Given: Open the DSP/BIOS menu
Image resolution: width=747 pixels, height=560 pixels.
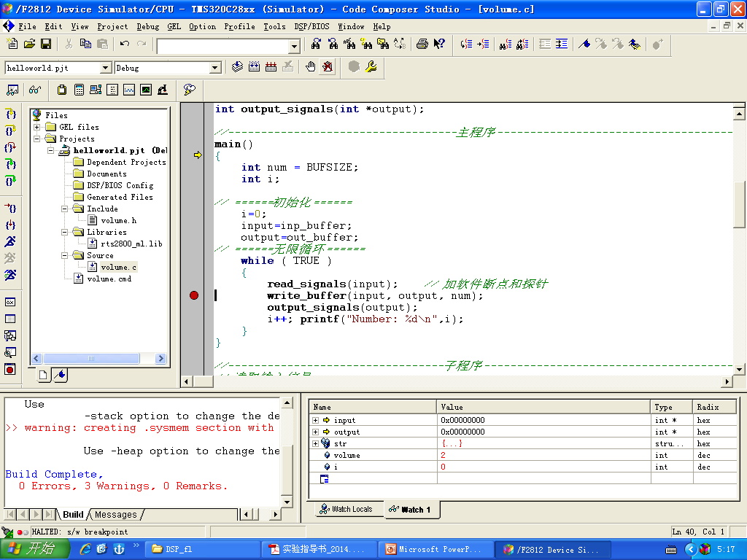Looking at the screenshot, I should coord(311,27).
